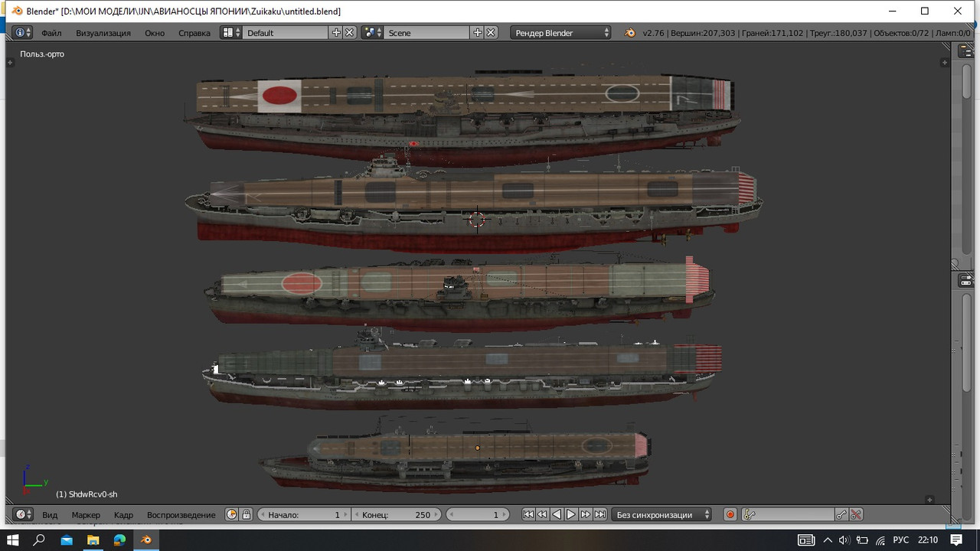Open the Файл menu
Viewport: 980px width, 551px height.
pos(51,33)
